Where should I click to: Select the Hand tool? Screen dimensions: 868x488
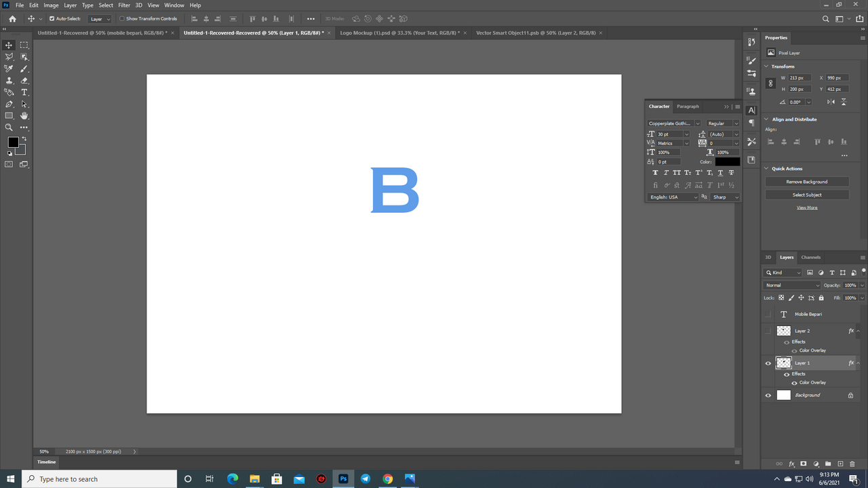24,116
